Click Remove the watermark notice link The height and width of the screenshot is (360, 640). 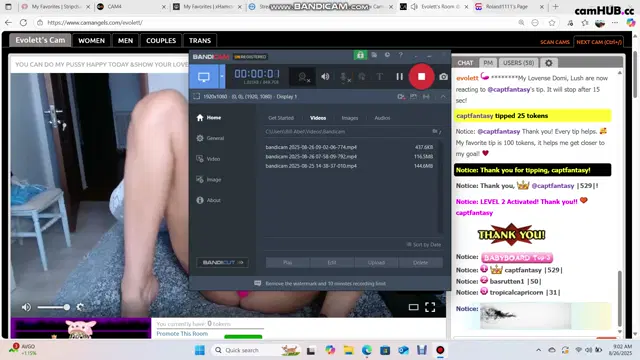click(325, 283)
